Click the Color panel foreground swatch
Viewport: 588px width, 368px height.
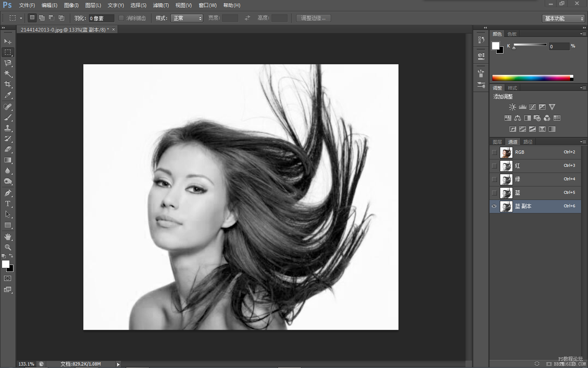coord(496,46)
